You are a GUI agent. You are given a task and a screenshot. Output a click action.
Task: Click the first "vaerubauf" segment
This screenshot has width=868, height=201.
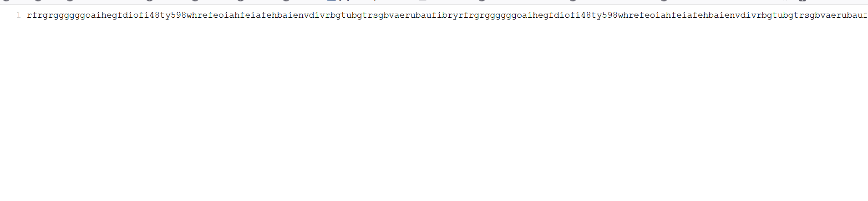point(413,15)
